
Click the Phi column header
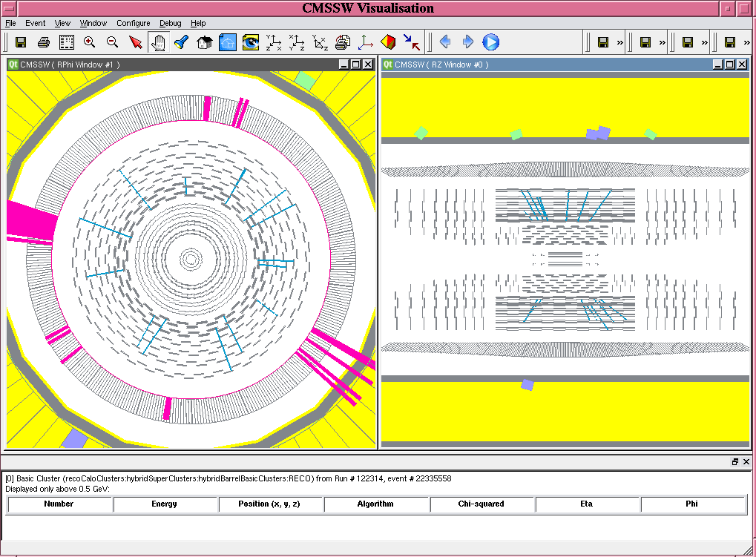(694, 504)
